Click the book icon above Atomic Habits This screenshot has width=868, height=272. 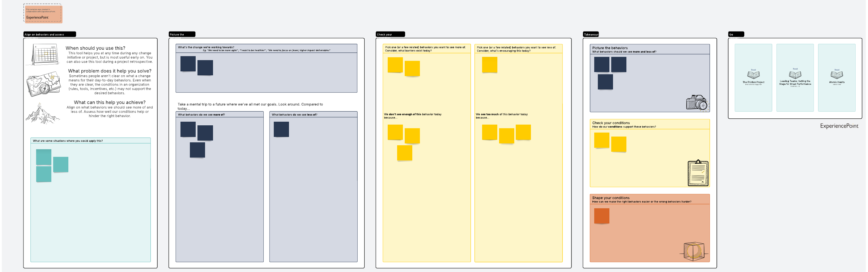tap(837, 75)
